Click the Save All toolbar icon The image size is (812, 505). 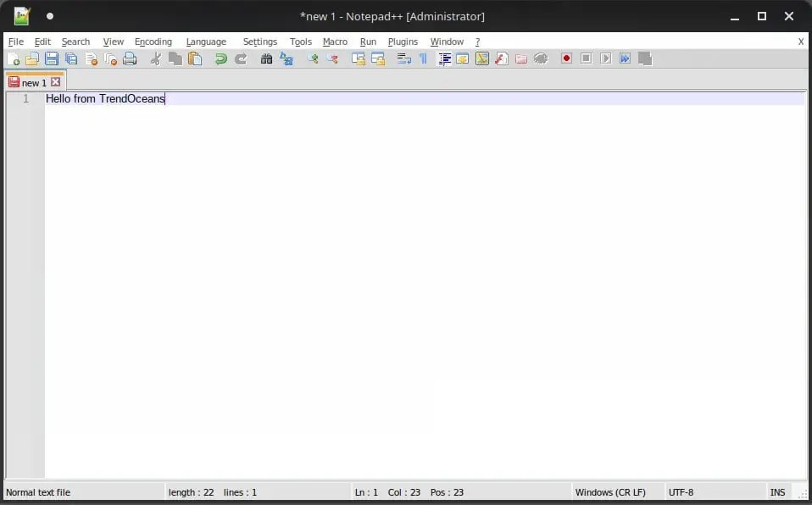[71, 58]
